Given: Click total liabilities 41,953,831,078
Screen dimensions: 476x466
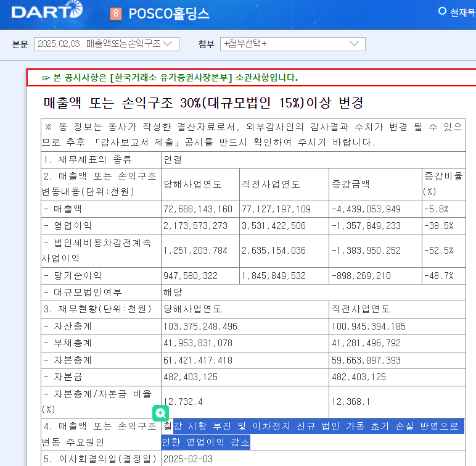Looking at the screenshot, I should [x=198, y=343].
